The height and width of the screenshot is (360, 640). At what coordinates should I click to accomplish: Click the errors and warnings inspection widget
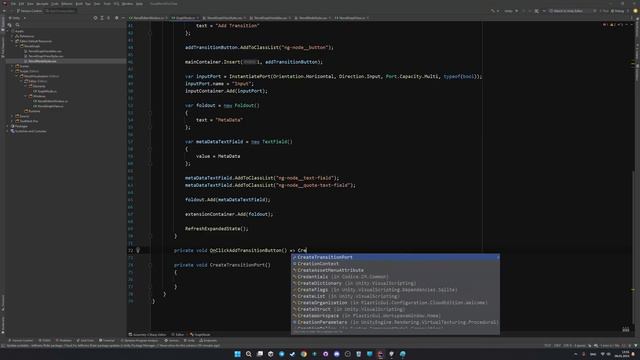pyautogui.click(x=613, y=25)
